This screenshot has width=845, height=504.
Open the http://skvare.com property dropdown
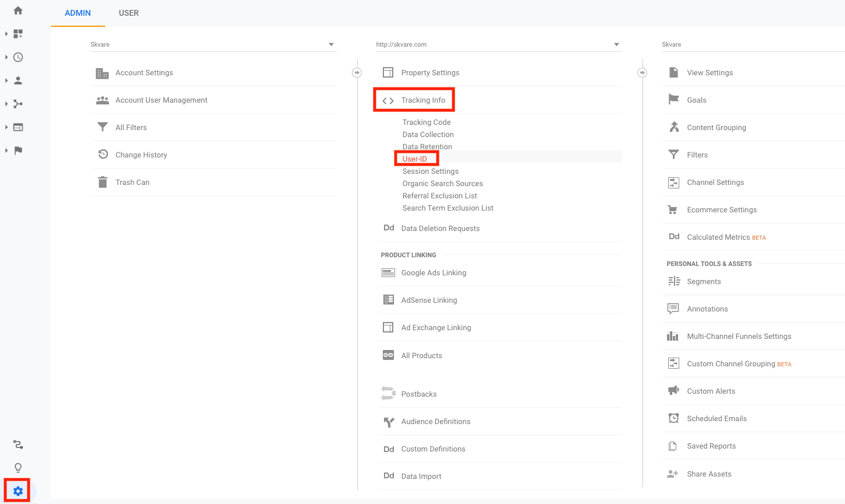(x=616, y=44)
